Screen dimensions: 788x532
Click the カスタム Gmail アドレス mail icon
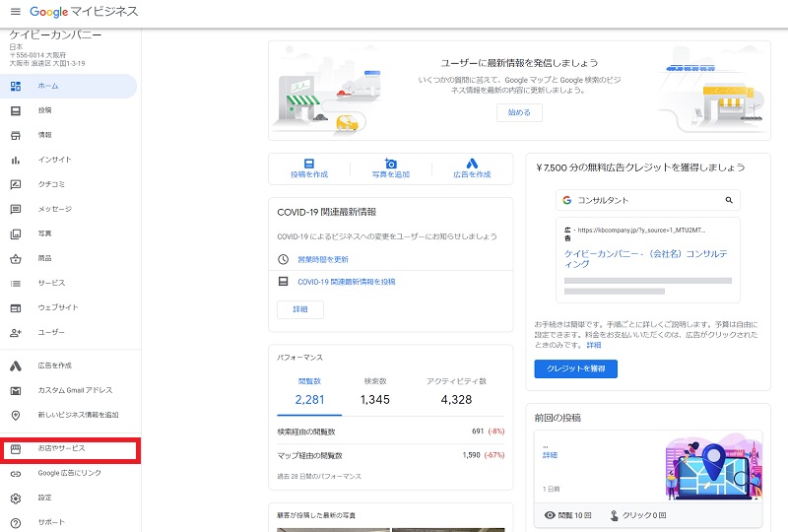16,391
